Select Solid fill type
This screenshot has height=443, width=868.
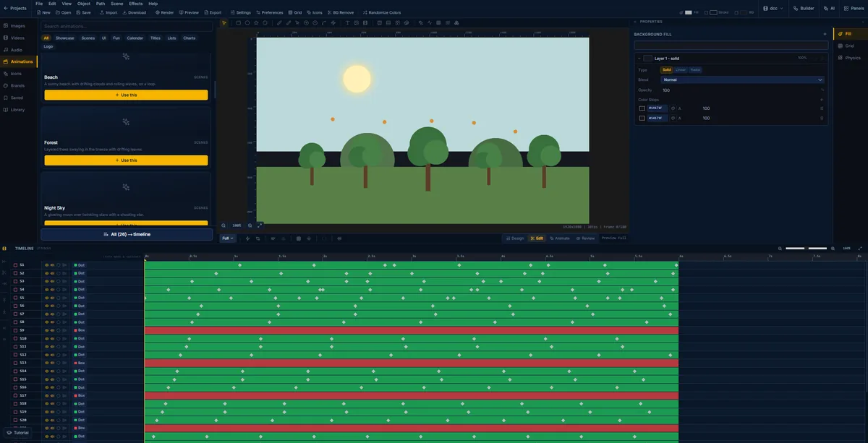667,70
